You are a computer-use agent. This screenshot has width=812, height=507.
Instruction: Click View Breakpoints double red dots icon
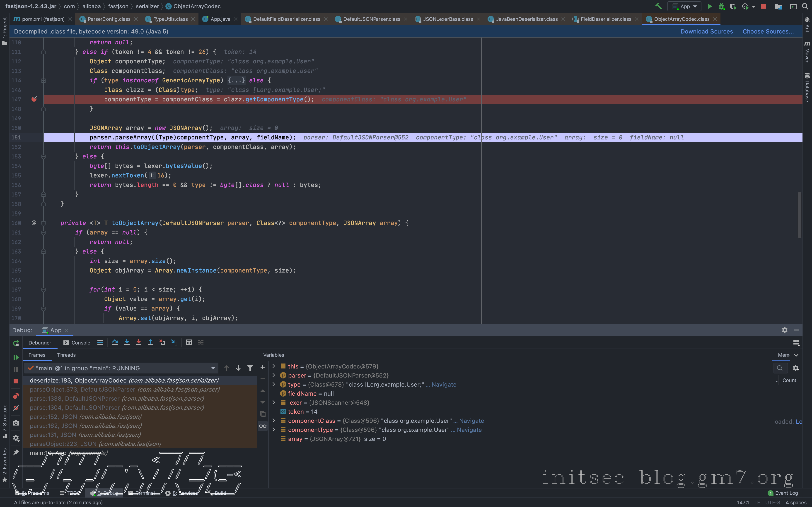tap(16, 396)
